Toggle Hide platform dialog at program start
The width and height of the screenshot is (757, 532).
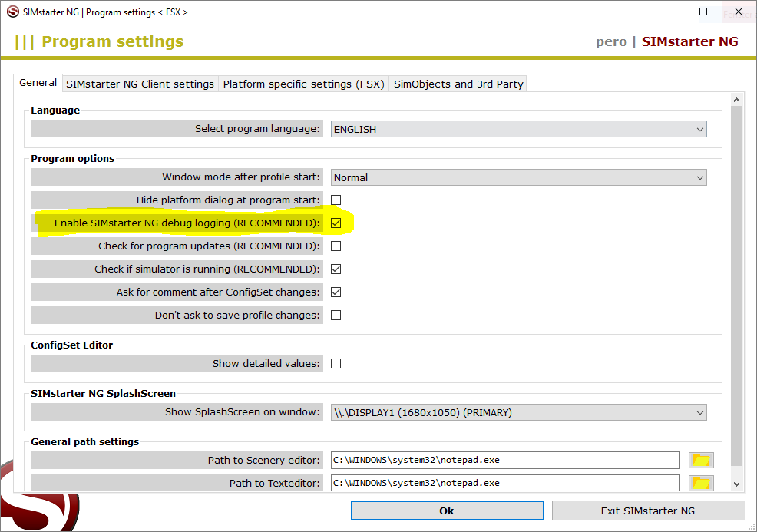(x=336, y=200)
